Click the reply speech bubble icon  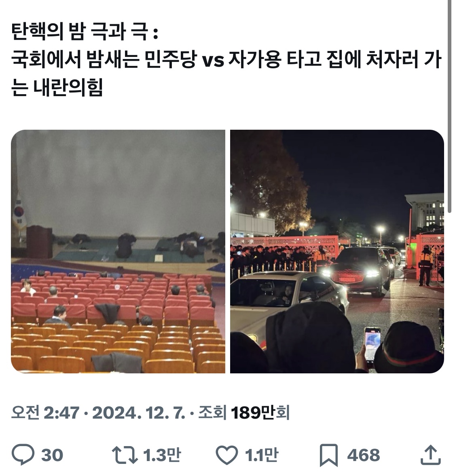pyautogui.click(x=23, y=455)
